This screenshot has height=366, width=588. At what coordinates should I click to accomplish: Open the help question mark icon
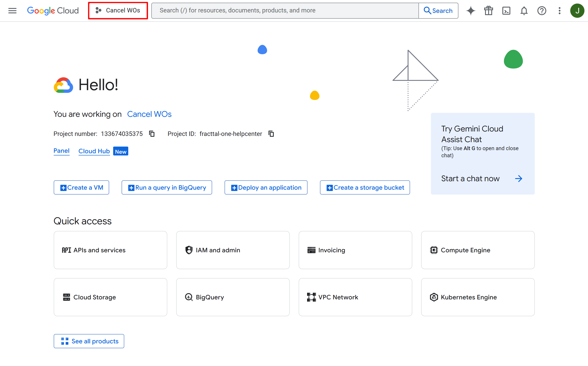(542, 11)
